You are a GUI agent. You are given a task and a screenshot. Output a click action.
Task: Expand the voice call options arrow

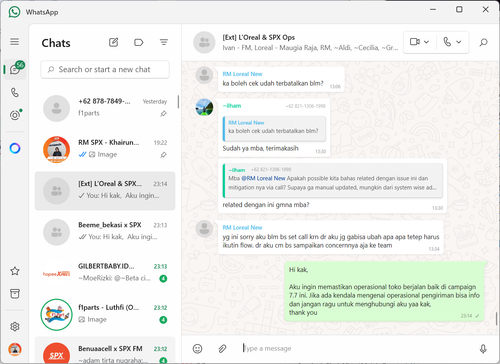point(459,42)
